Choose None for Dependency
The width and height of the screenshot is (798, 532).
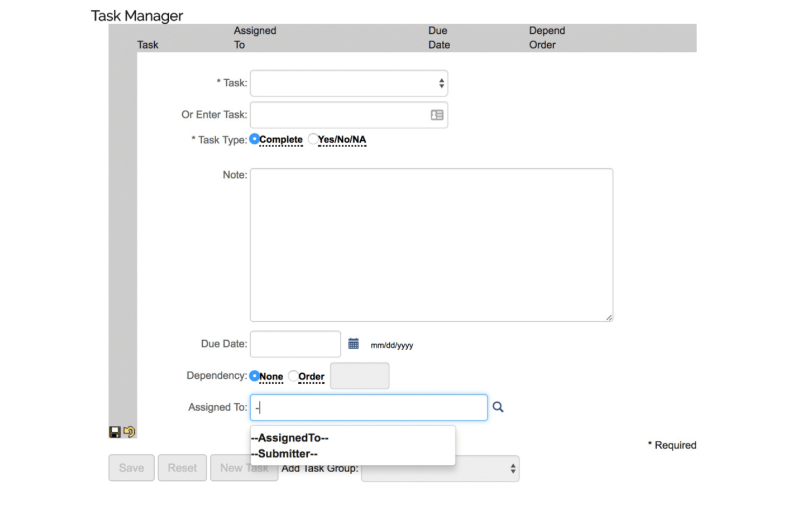pyautogui.click(x=254, y=376)
